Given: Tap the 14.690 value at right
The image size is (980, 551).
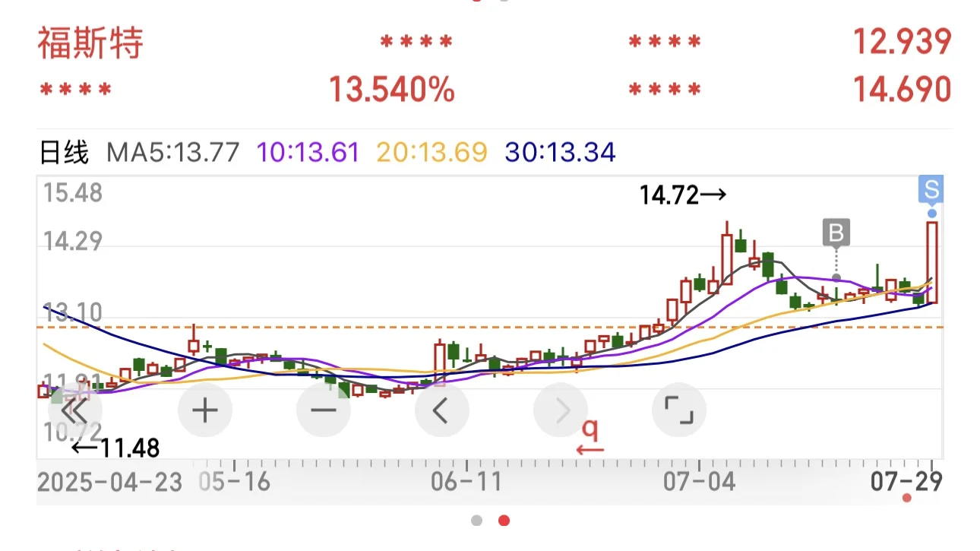Looking at the screenshot, I should (902, 90).
